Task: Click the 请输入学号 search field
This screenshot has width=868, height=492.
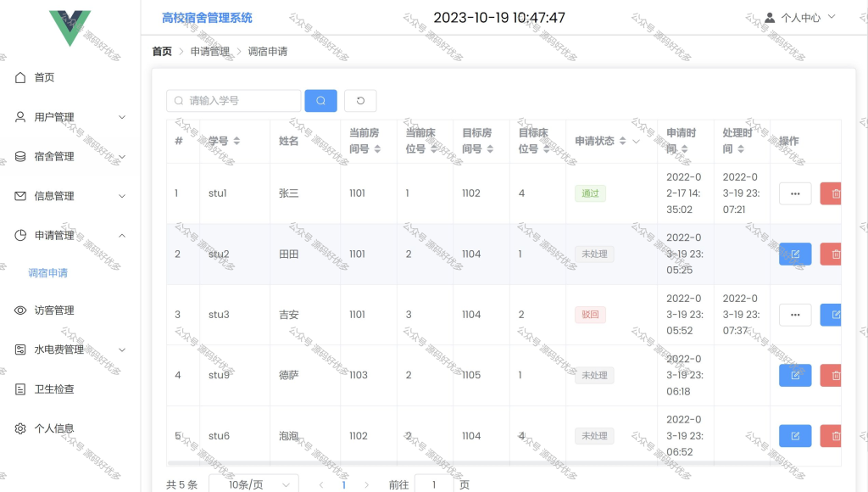Action: (x=234, y=101)
